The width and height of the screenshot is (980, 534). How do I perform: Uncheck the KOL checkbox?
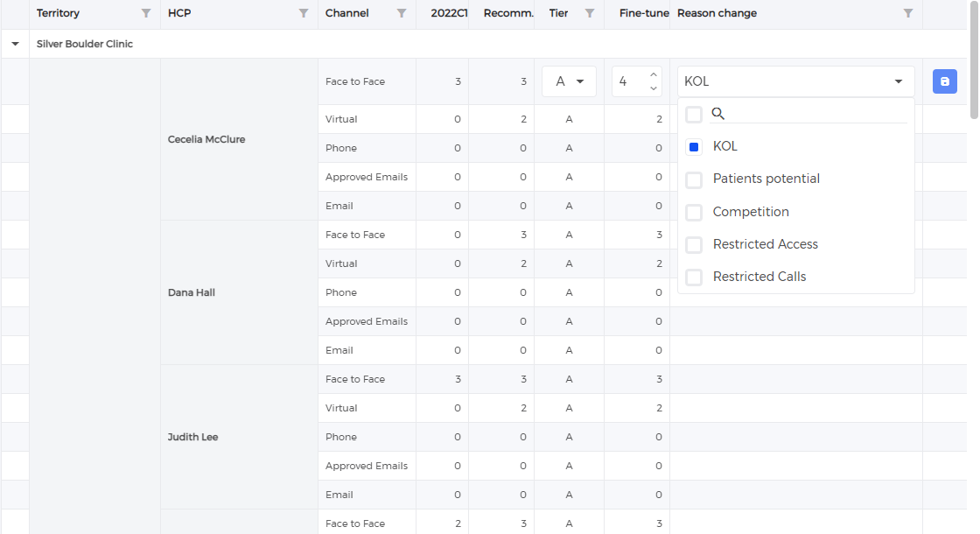click(x=694, y=147)
